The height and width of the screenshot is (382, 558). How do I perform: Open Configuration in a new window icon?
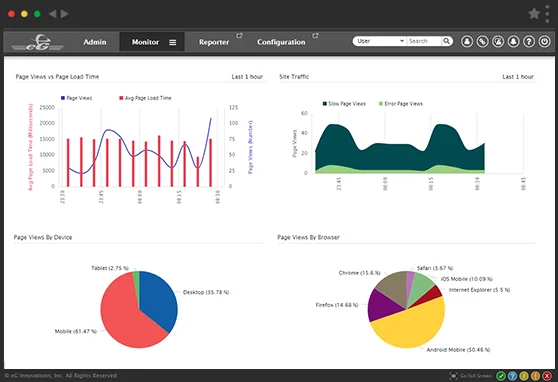click(x=315, y=36)
